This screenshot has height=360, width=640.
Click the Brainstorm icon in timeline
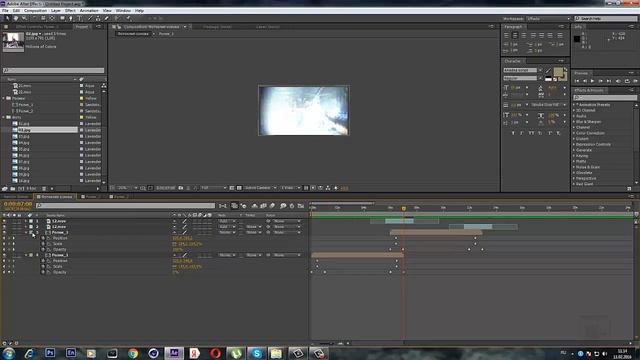pyautogui.click(x=283, y=206)
